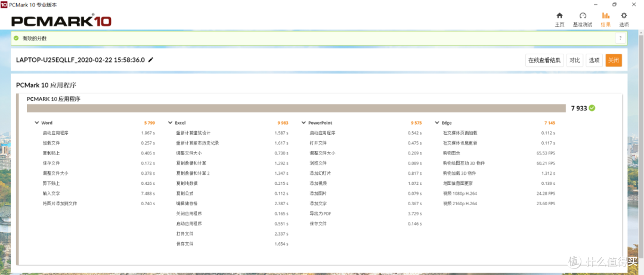This screenshot has height=275, width=644.
Task: Click the PCMARK 10 logo
Action: point(61,21)
